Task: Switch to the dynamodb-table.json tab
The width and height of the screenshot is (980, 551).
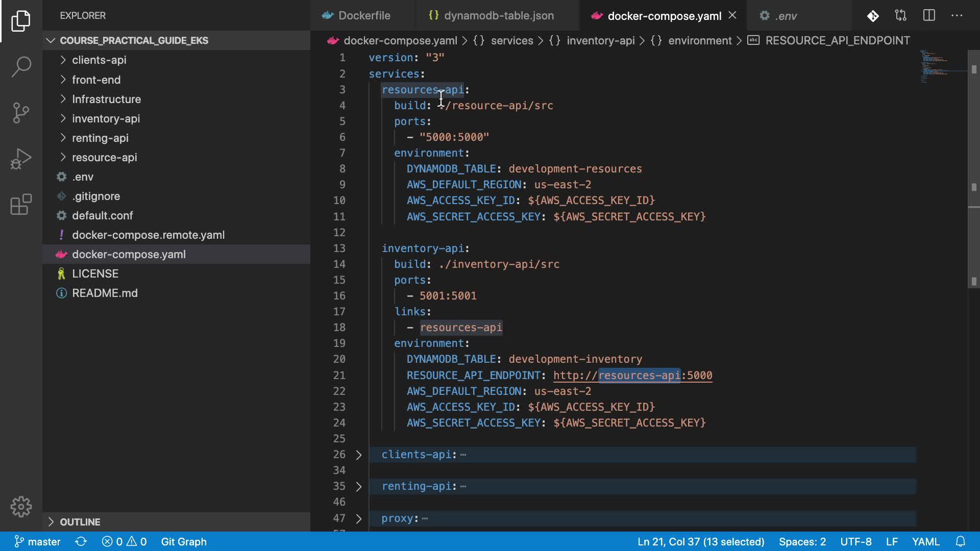Action: [x=498, y=16]
